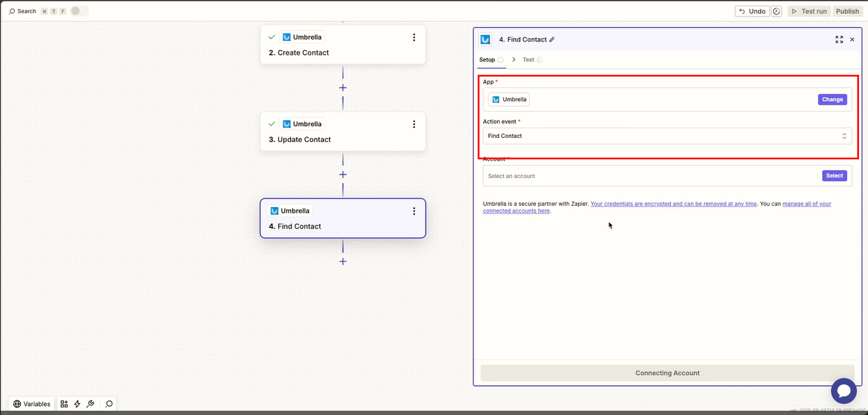Click the magnifier icon in bottom toolbar
The height and width of the screenshot is (415, 868).
coord(109,404)
